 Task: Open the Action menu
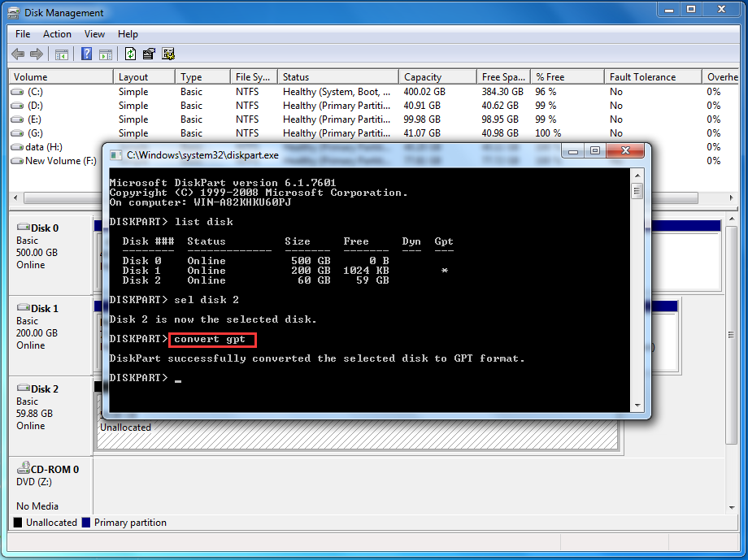(57, 34)
